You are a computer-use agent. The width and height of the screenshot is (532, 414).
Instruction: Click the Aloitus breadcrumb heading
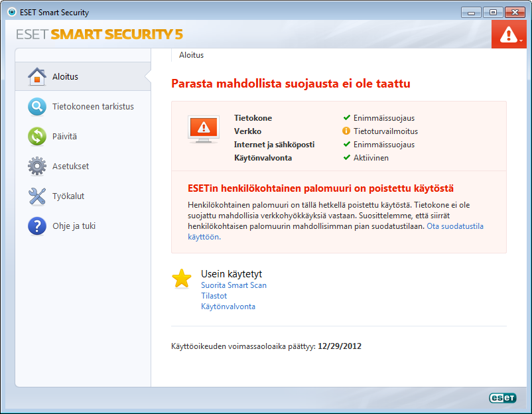(191, 55)
